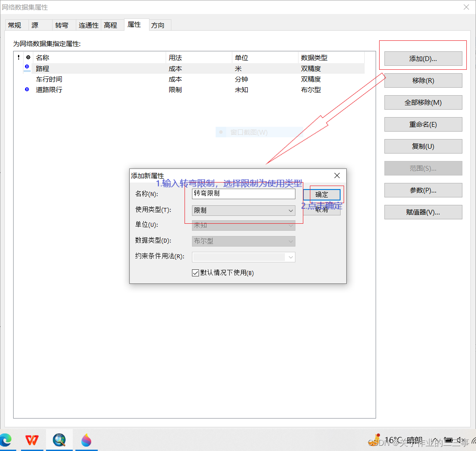Viewport: 476px width, 451px height.
Task: Switch to the 常规 tab
Action: pos(17,25)
